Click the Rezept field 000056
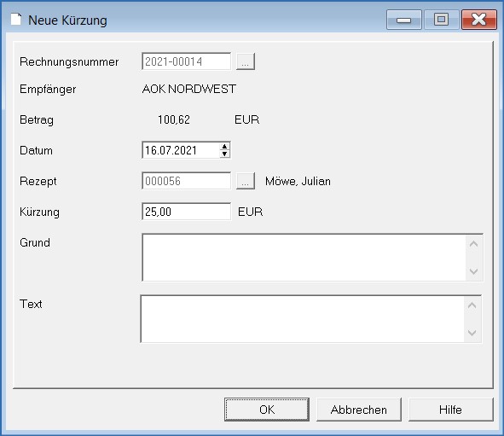This screenshot has width=504, height=436. pyautogui.click(x=186, y=181)
